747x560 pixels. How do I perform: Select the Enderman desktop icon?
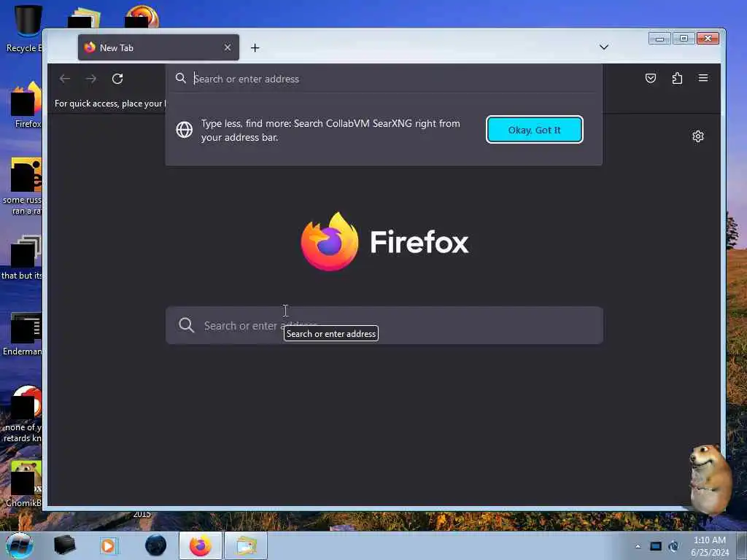[23, 334]
